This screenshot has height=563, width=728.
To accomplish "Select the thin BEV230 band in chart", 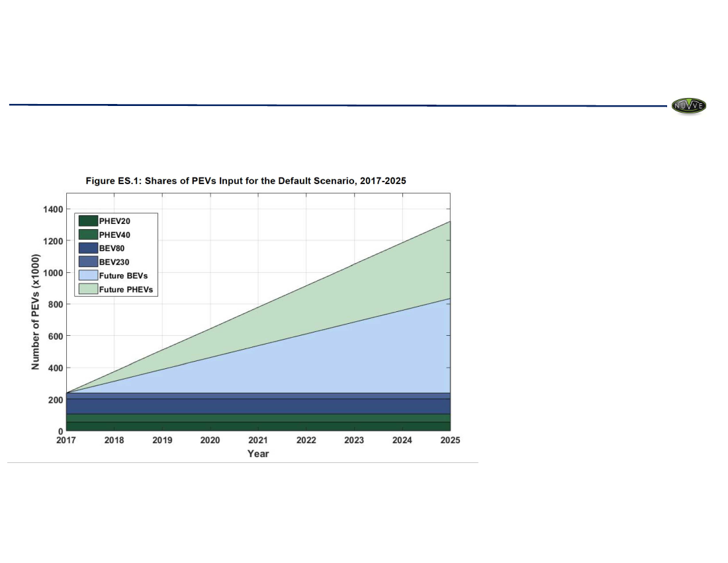I will [x=258, y=396].
